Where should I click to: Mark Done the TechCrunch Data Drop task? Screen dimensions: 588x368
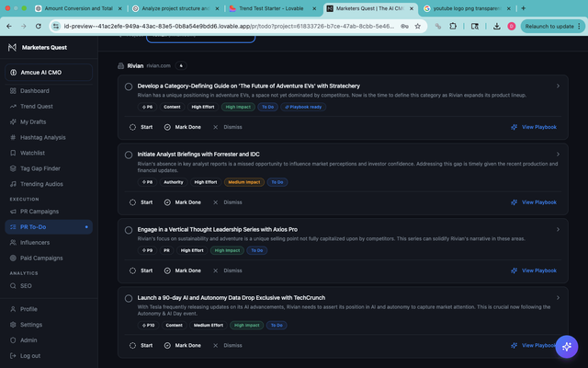point(183,346)
